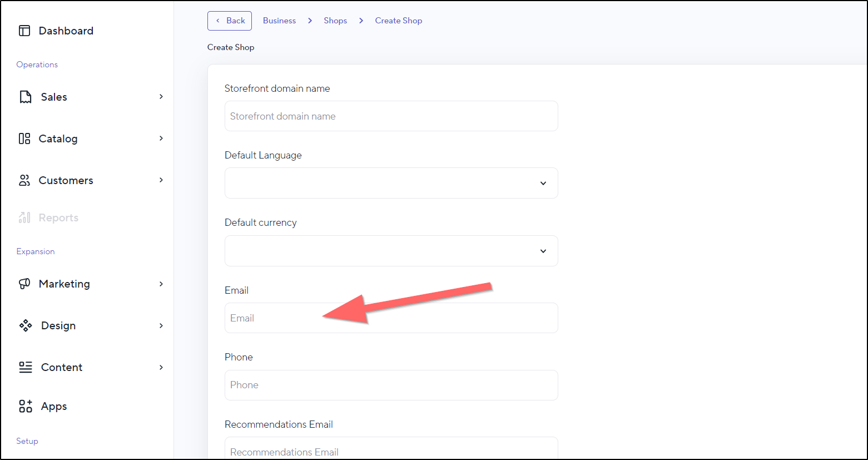Click the Reports bar chart icon
868x460 pixels.
tap(24, 217)
